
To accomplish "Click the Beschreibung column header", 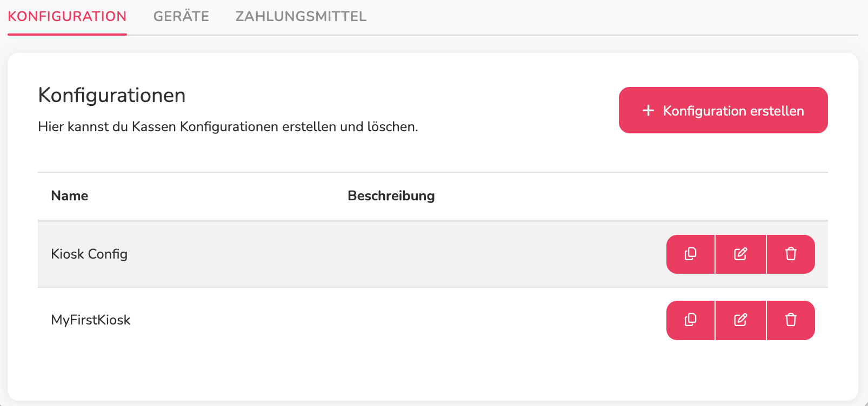I will (391, 195).
